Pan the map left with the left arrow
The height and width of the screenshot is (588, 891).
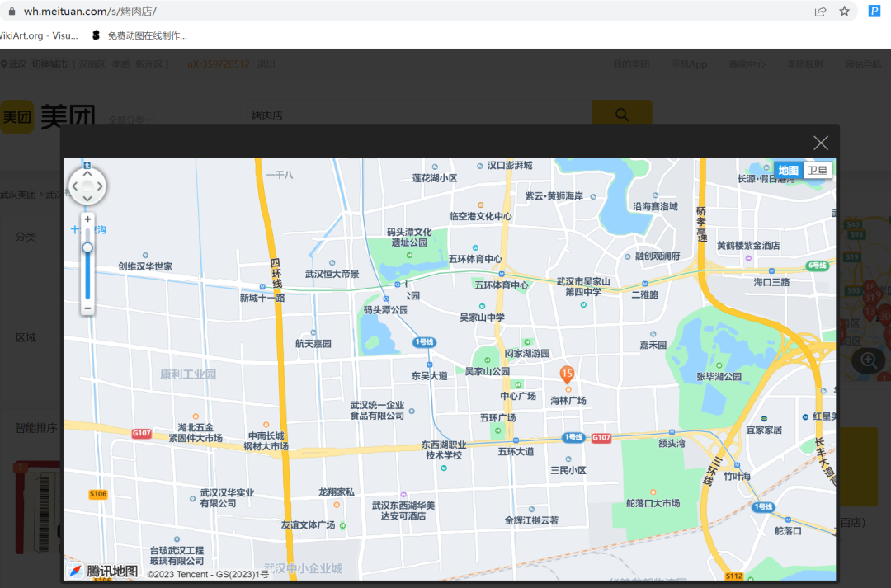pos(75,186)
